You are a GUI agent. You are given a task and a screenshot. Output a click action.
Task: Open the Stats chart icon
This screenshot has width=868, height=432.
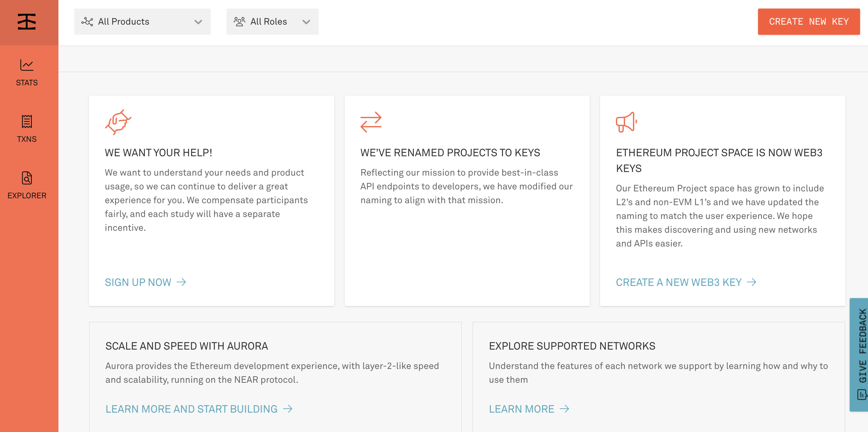(x=27, y=65)
